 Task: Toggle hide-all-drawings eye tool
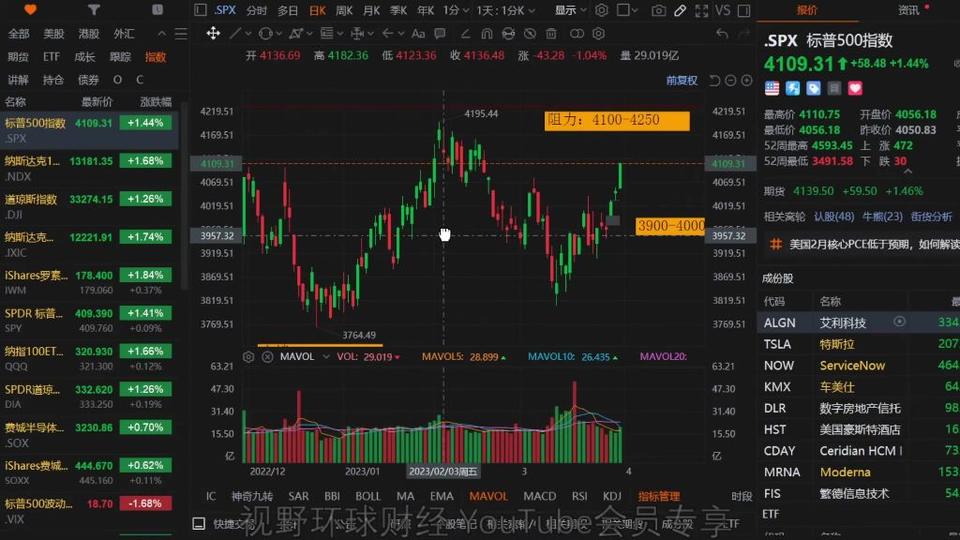click(530, 33)
